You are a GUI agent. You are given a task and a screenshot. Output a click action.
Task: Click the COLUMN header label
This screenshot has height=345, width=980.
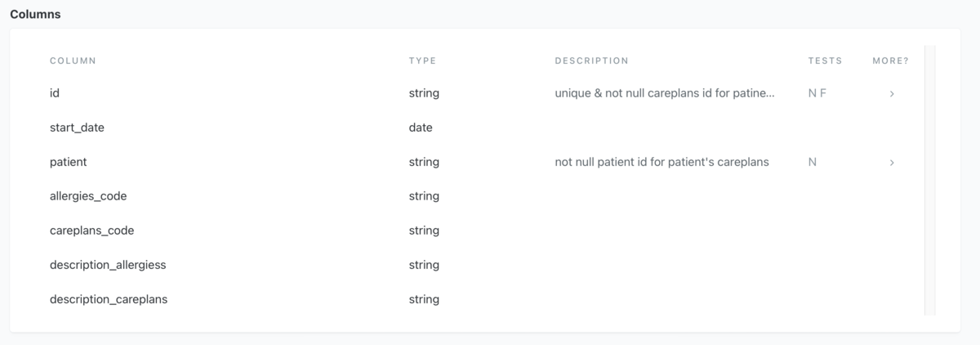[x=73, y=60]
